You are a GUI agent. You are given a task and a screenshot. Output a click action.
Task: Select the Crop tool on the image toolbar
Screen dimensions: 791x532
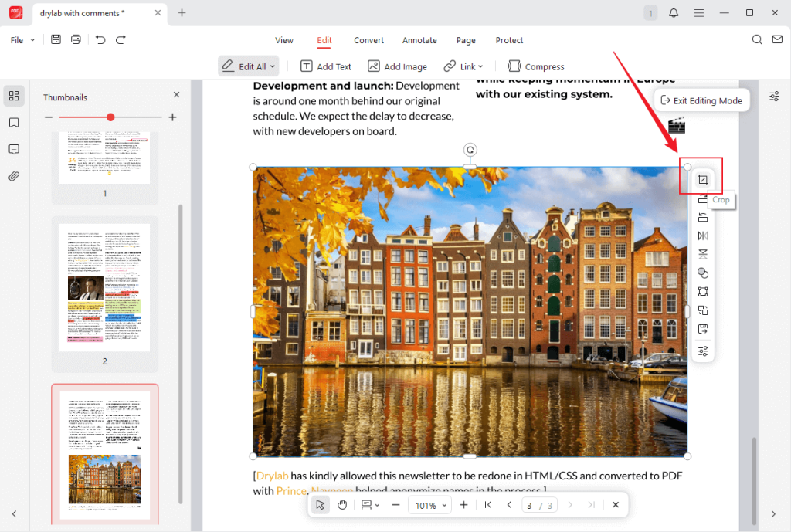[701, 178]
